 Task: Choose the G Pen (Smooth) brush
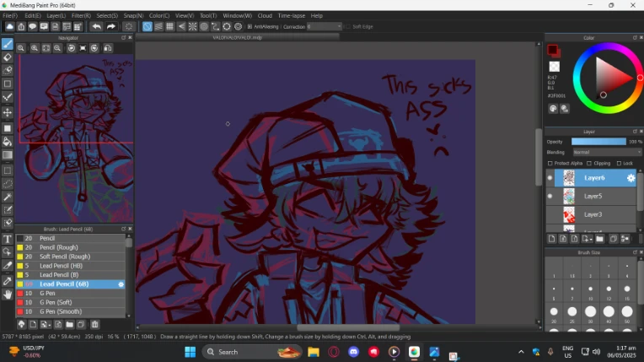(x=70, y=312)
